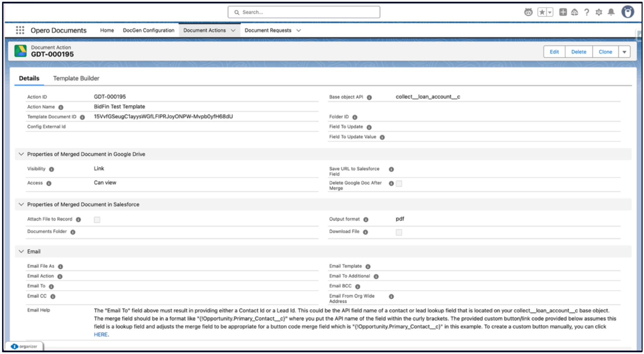Click the Delete button
Screen dimensions: 644x354
tap(579, 52)
